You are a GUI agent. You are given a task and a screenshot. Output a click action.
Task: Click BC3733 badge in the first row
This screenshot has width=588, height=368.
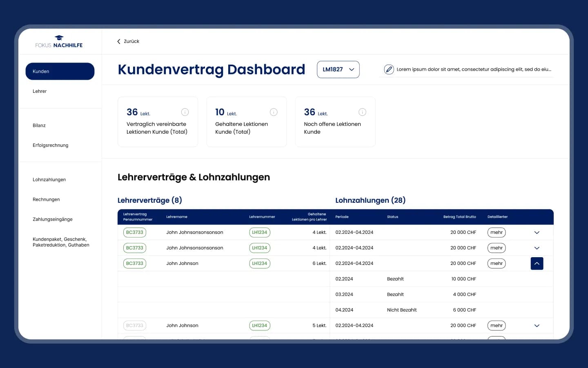click(x=135, y=233)
